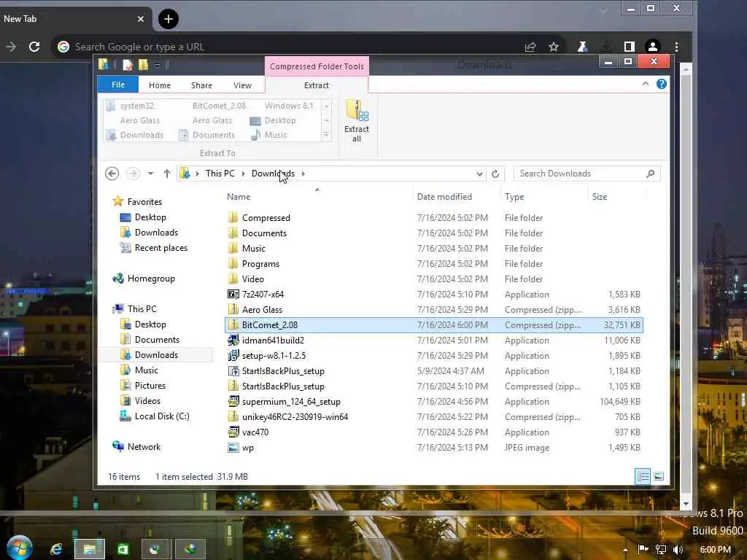Launch Internet Explorer from taskbar
This screenshot has height=560, width=747.
click(56, 550)
